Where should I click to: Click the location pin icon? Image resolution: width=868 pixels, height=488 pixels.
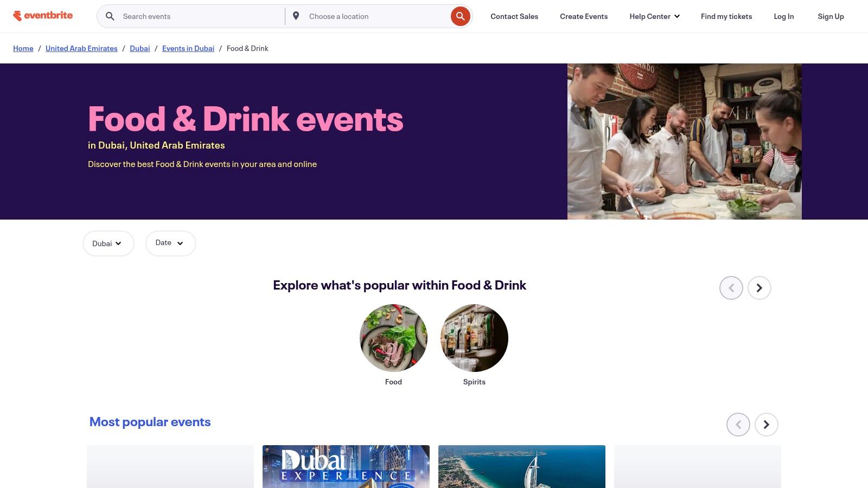(x=296, y=16)
